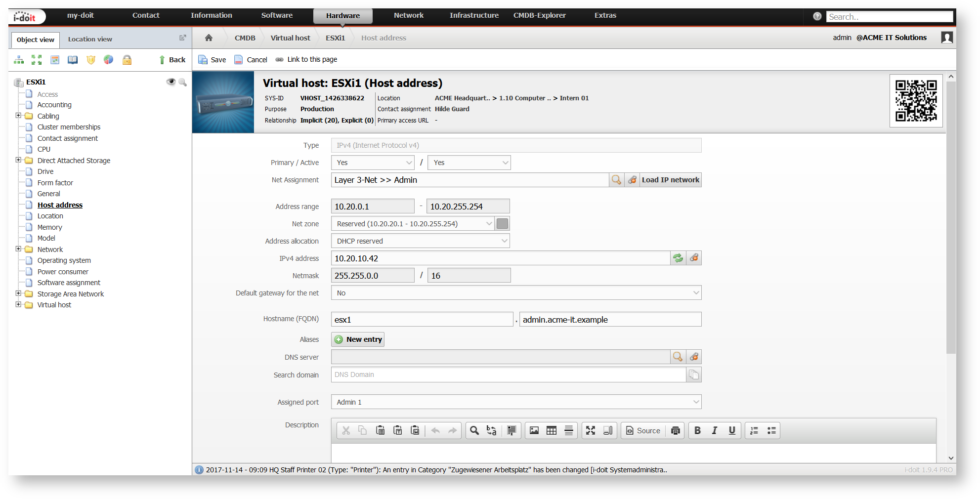Insert image in the description editor
Image resolution: width=980 pixels, height=499 pixels.
point(534,430)
